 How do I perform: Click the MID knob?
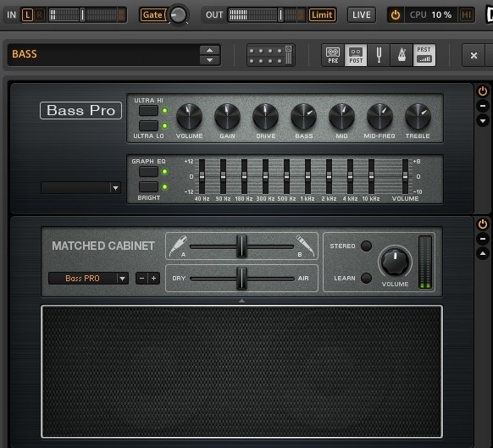[341, 117]
